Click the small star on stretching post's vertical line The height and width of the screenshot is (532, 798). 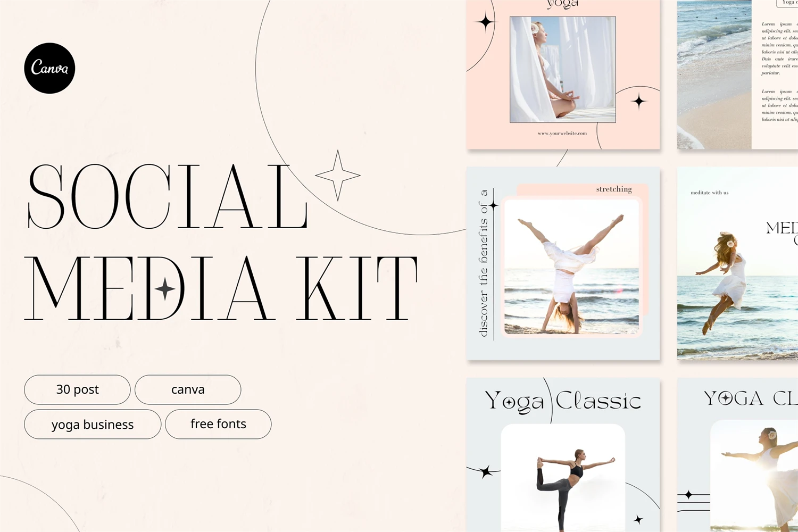click(494, 205)
